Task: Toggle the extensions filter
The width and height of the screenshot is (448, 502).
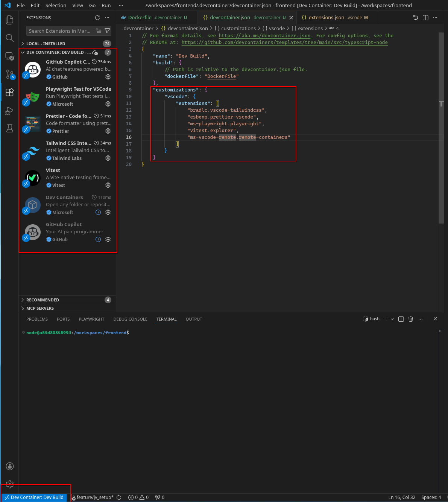Action: pos(108,30)
